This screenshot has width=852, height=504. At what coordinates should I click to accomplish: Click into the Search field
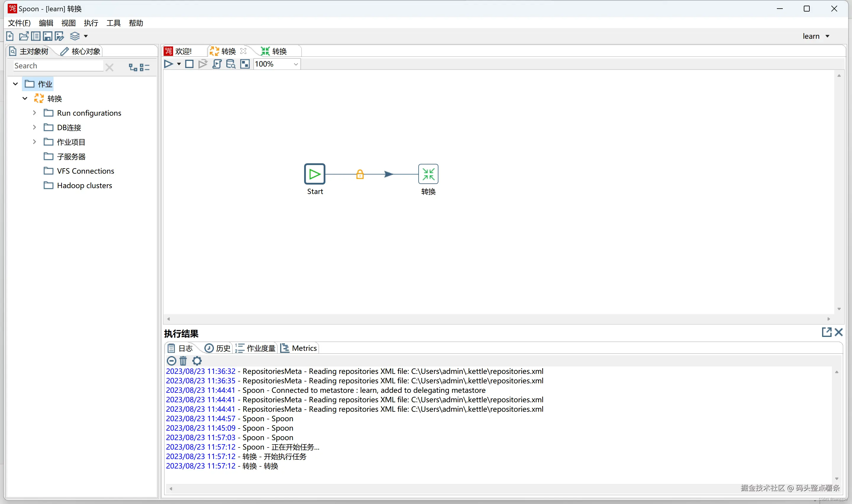[58, 66]
